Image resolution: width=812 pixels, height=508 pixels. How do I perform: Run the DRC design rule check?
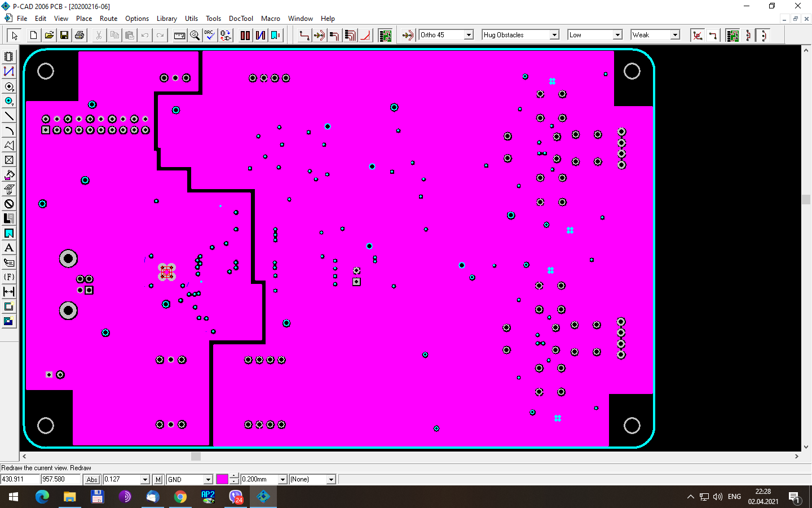[x=210, y=35]
